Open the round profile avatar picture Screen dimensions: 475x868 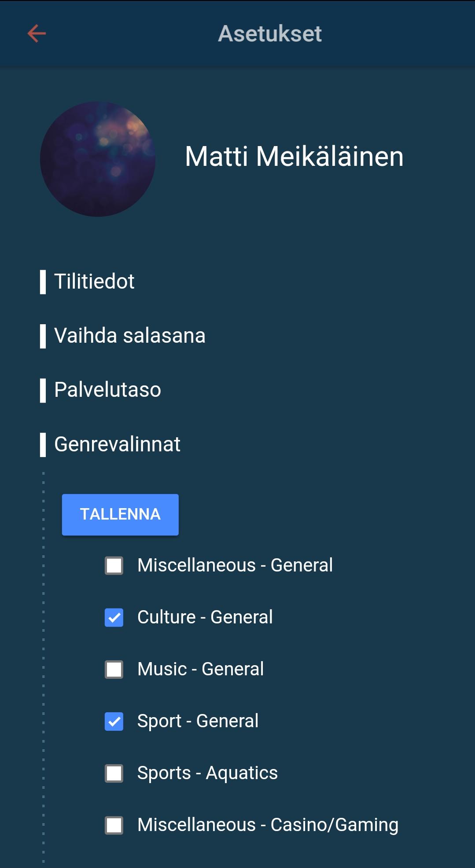click(98, 159)
